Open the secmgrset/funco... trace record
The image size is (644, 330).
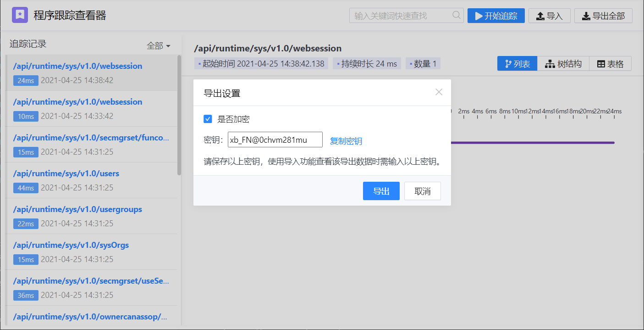click(91, 145)
